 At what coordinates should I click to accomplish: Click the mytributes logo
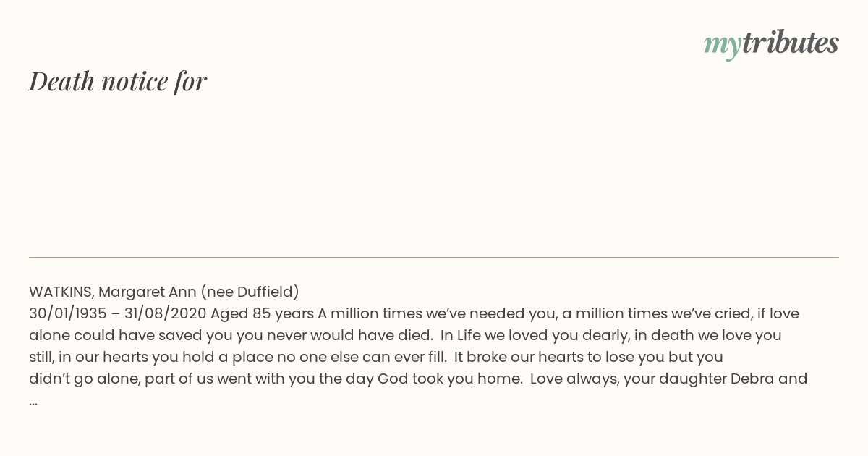coord(771,44)
